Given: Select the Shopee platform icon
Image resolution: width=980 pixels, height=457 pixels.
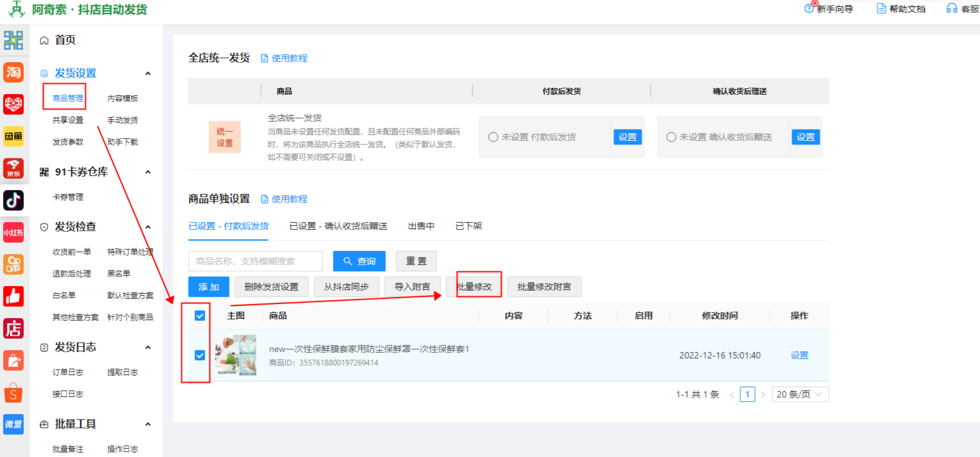Looking at the screenshot, I should pos(13,392).
